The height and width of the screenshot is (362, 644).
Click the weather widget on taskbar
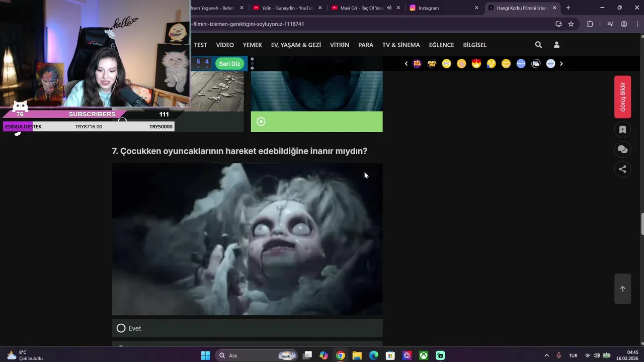[x=25, y=355]
